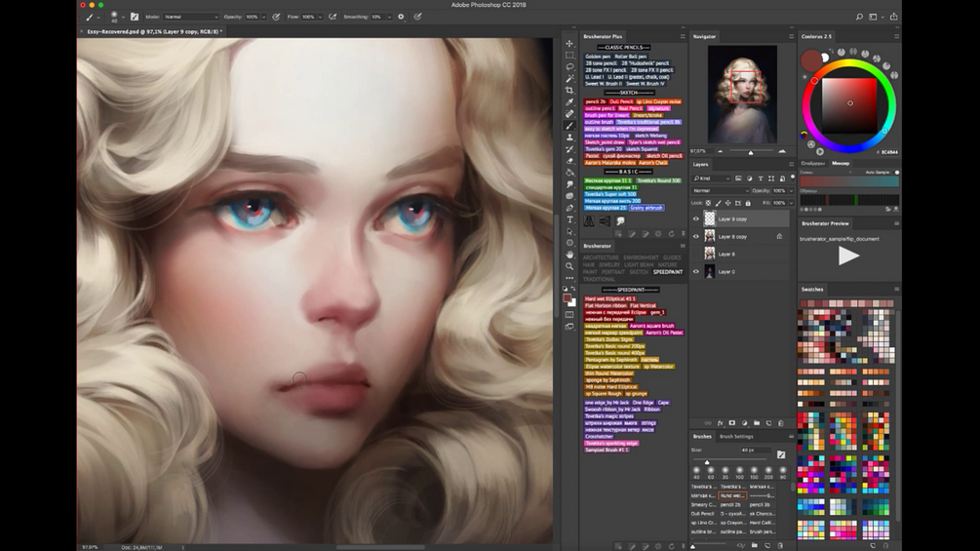Open Smoothing dropdown in options bar

[x=388, y=17]
